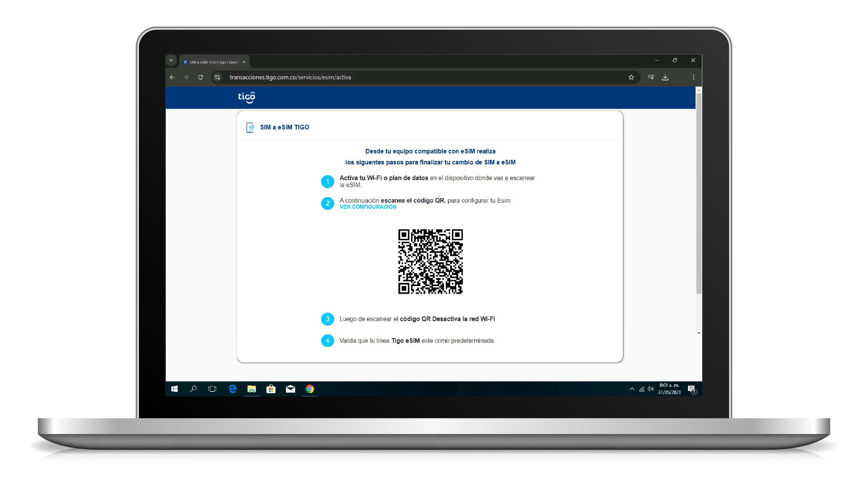
Task: Open the media control icon in toolbar
Action: (x=651, y=77)
